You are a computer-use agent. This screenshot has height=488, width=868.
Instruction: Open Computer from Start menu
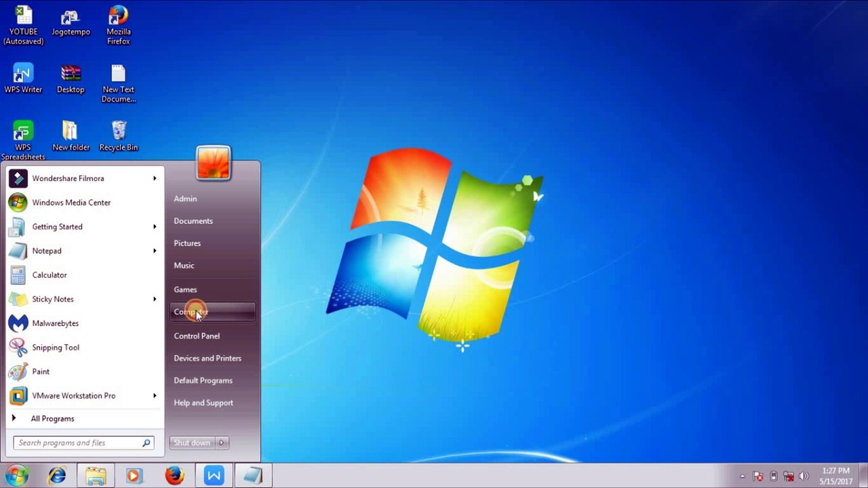[213, 312]
